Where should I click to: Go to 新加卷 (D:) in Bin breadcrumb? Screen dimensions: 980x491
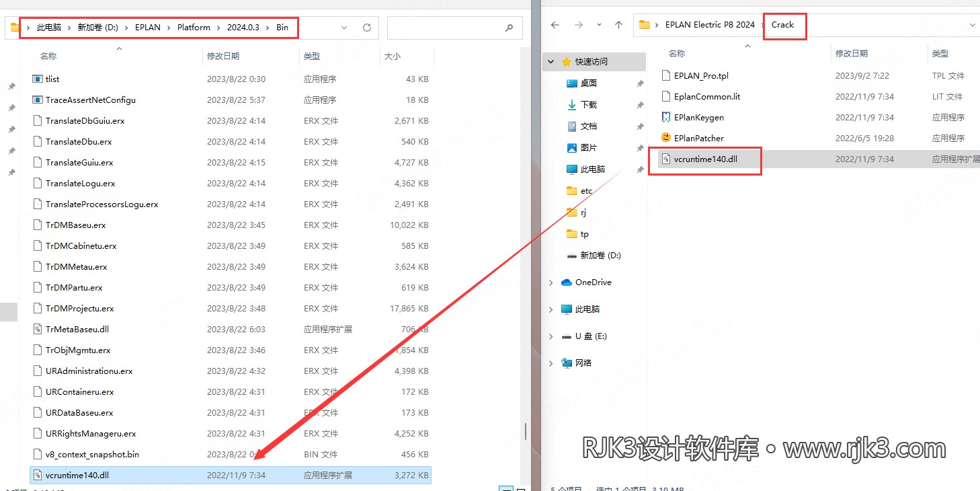(98, 28)
